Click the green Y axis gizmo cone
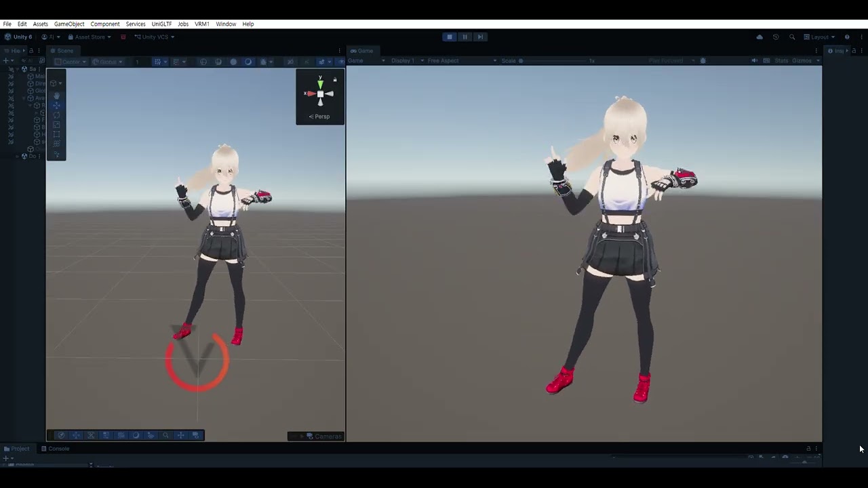This screenshot has height=488, width=868. pos(320,85)
